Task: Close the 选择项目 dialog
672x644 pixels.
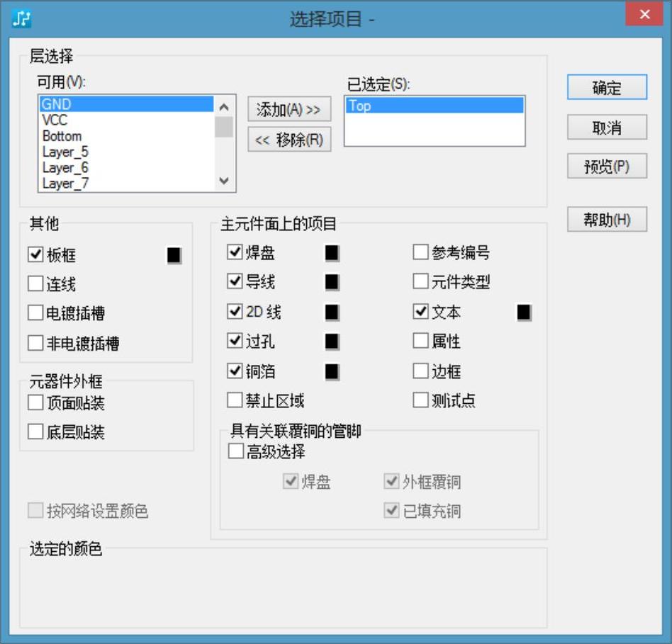Action: pos(644,14)
